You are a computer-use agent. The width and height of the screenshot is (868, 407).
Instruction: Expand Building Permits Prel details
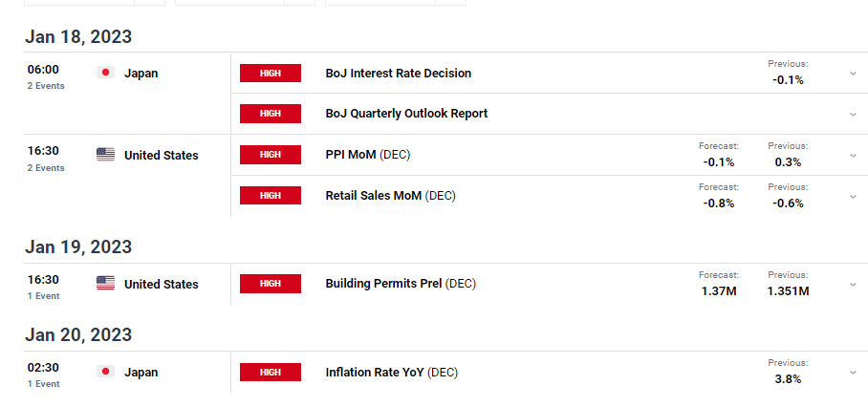(853, 285)
